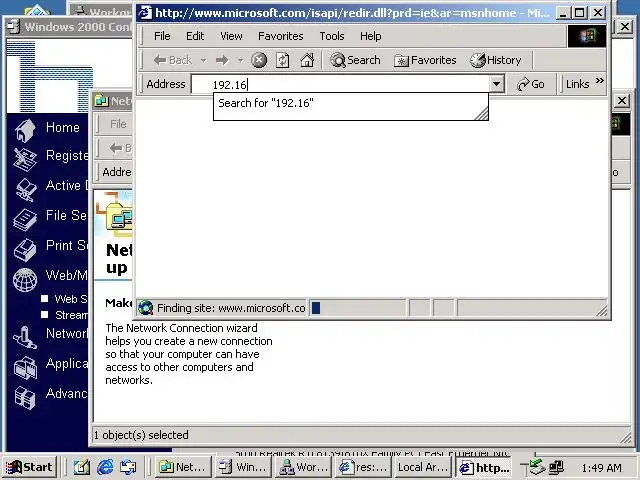This screenshot has width=640, height=480.
Task: Click the Forward arrow in Internet Explorer toolbar
Action: tap(222, 60)
